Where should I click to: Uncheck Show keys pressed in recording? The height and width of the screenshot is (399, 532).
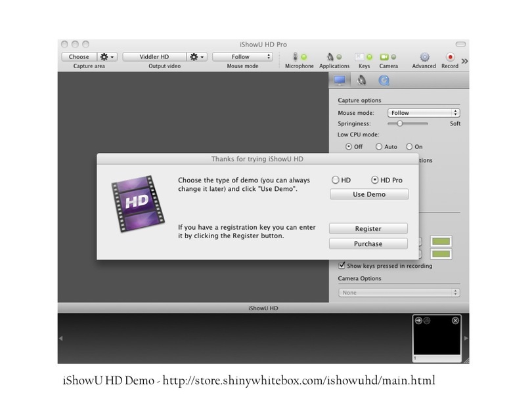click(342, 266)
